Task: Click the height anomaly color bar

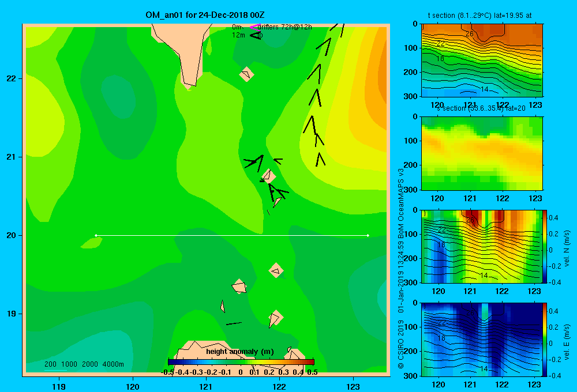Action: [241, 362]
